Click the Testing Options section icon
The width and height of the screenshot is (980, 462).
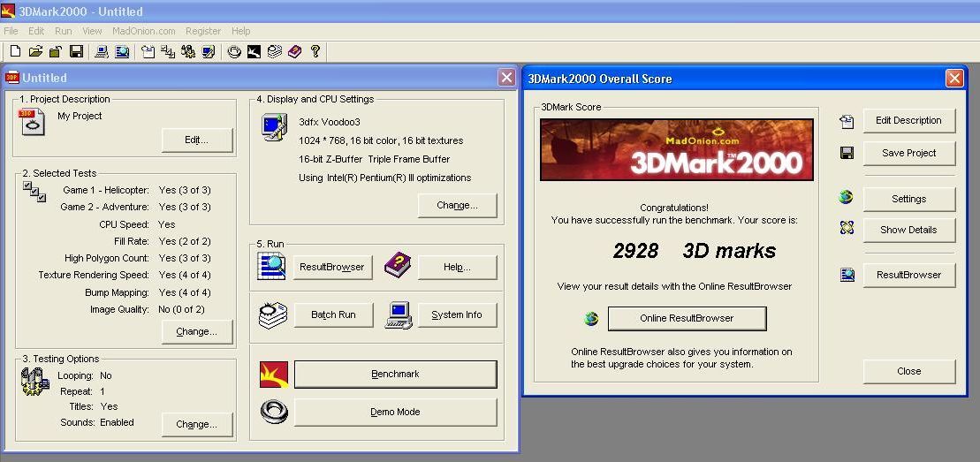tap(35, 382)
